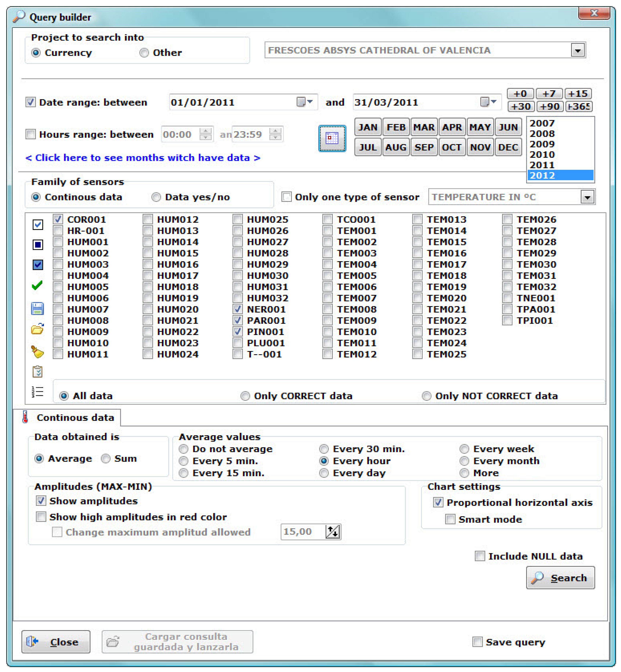Screen dimensions: 621x672
Task: Click the +30 days button
Action: (521, 106)
